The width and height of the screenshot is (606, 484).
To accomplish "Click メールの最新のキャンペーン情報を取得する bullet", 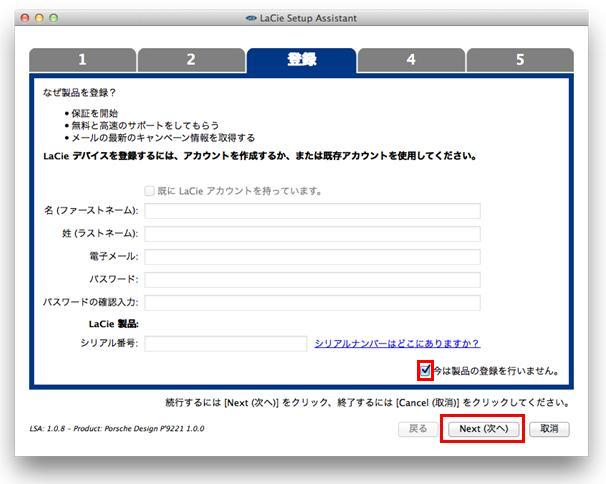I will [163, 138].
